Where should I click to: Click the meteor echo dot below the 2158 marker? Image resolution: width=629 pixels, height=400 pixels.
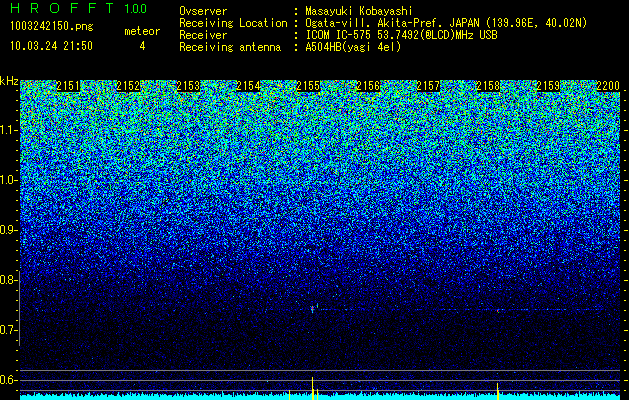coord(498,311)
